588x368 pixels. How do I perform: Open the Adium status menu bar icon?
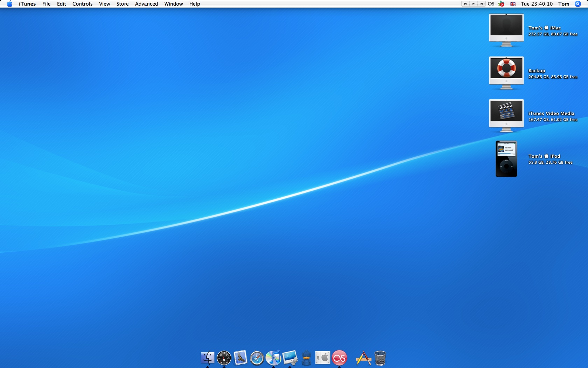tap(501, 4)
